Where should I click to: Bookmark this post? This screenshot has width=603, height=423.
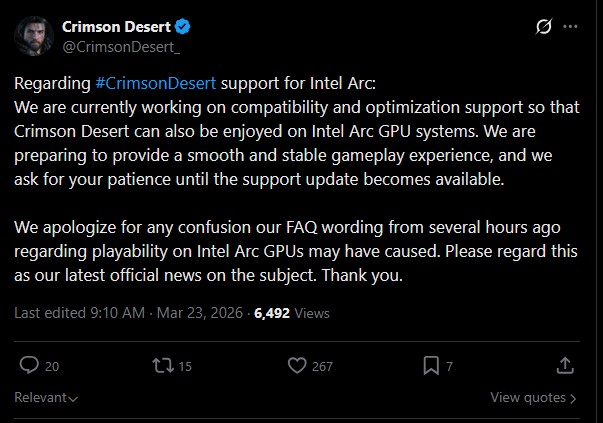(430, 366)
